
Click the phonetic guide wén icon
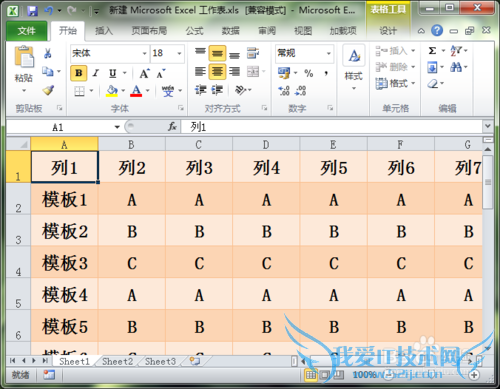[167, 90]
